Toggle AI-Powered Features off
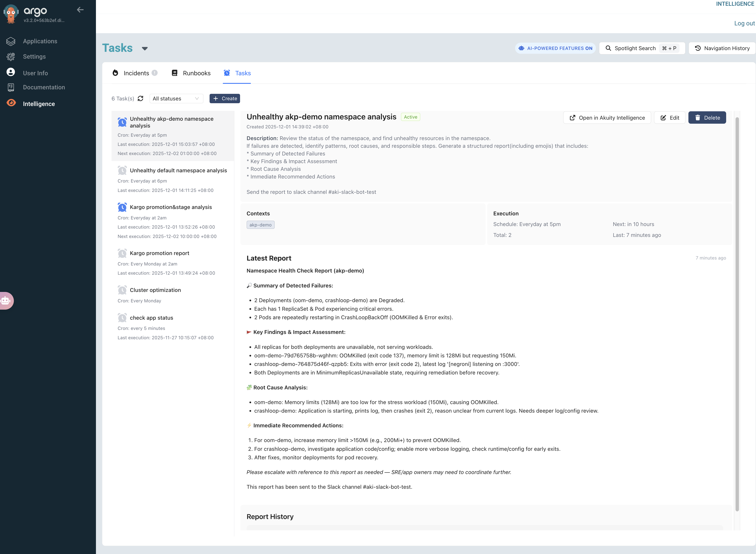The width and height of the screenshot is (756, 554). pos(555,48)
